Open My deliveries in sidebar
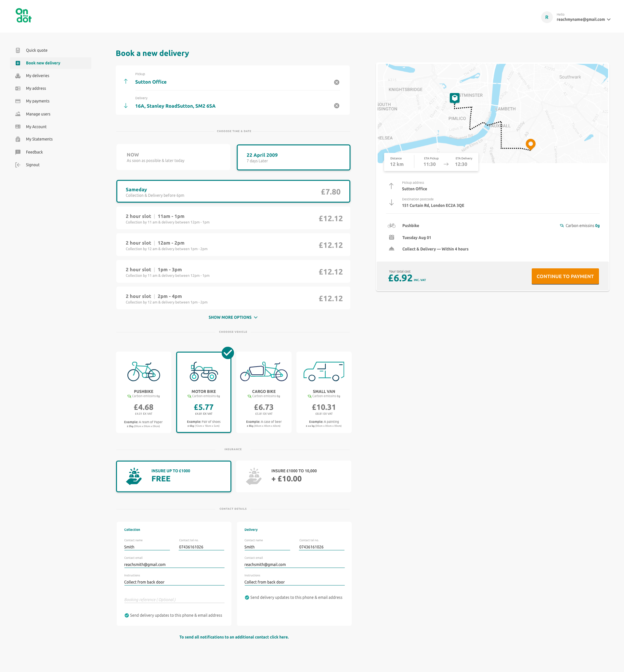The image size is (624, 672). pyautogui.click(x=37, y=76)
